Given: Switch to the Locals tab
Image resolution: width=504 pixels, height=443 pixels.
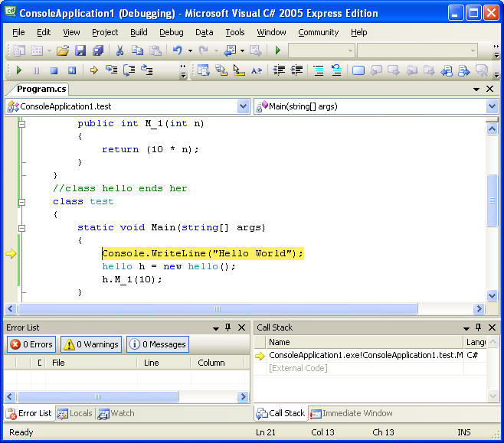Looking at the screenshot, I should (75, 413).
